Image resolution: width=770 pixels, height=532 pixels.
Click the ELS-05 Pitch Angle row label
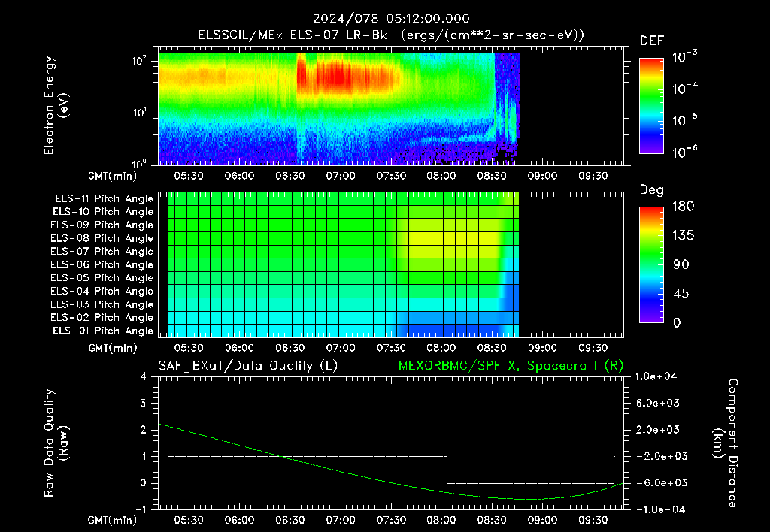(x=102, y=278)
